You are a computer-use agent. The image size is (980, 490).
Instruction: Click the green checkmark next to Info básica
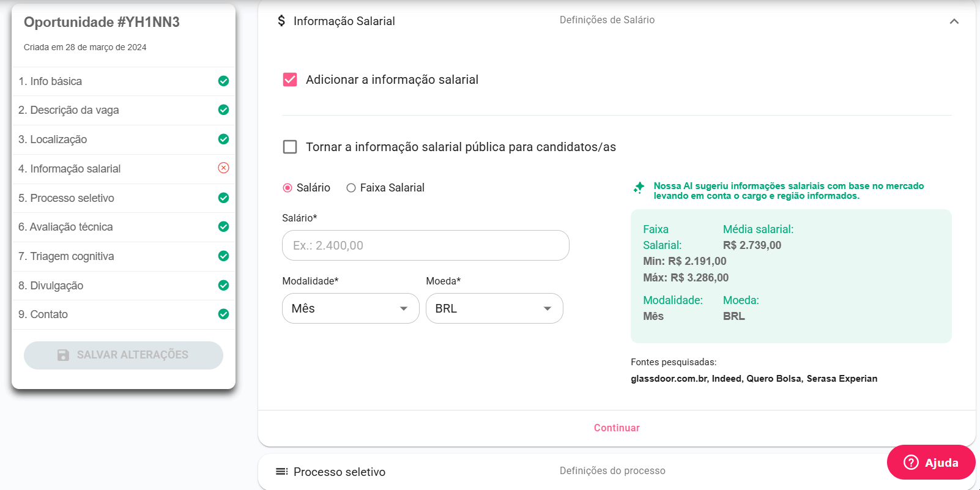(223, 81)
